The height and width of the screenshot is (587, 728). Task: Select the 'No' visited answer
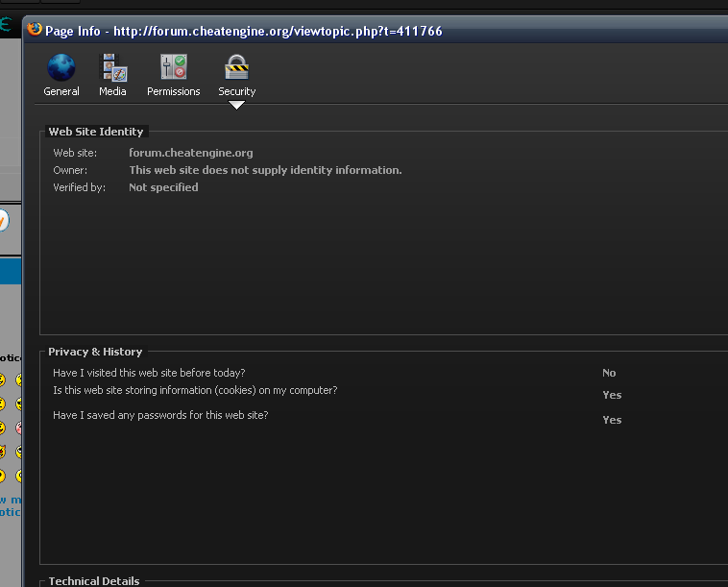(x=609, y=373)
